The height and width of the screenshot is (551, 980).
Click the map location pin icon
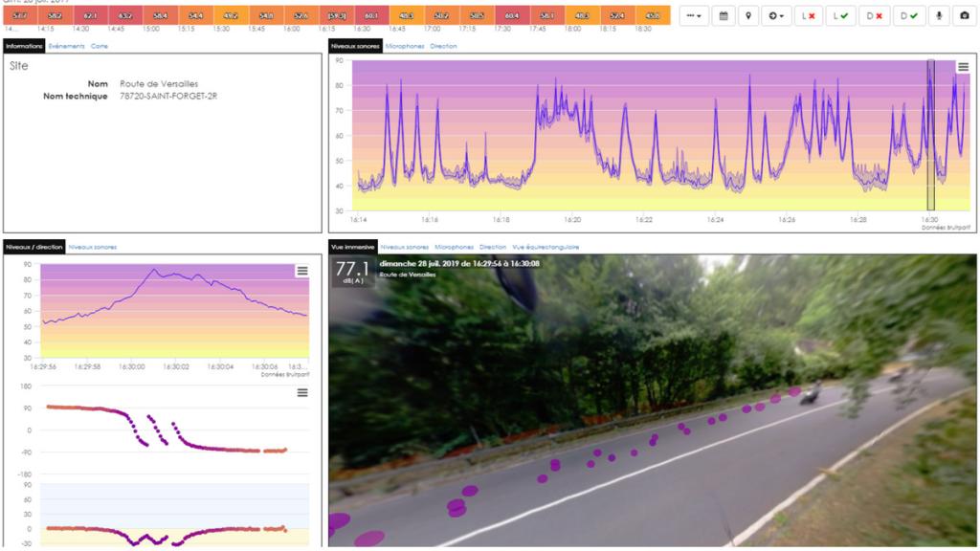coord(748,16)
